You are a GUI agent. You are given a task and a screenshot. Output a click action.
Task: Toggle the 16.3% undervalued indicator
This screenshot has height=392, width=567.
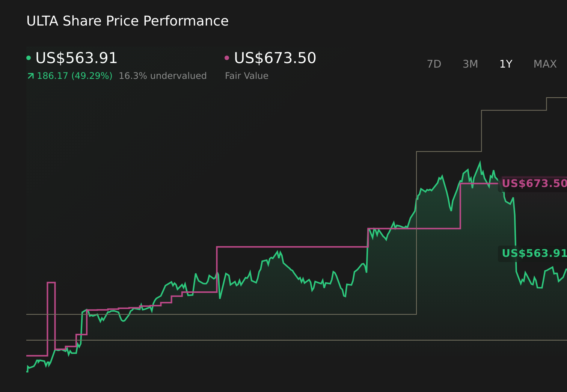point(163,75)
